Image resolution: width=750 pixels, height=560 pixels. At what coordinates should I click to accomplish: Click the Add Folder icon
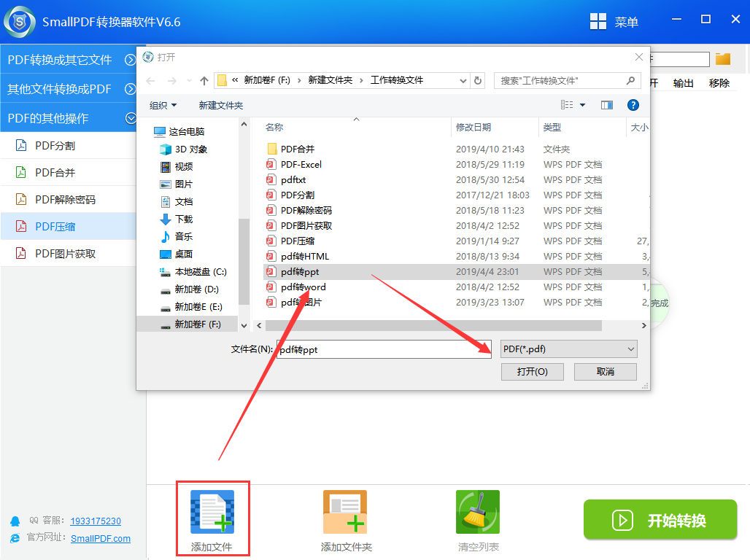tap(345, 512)
